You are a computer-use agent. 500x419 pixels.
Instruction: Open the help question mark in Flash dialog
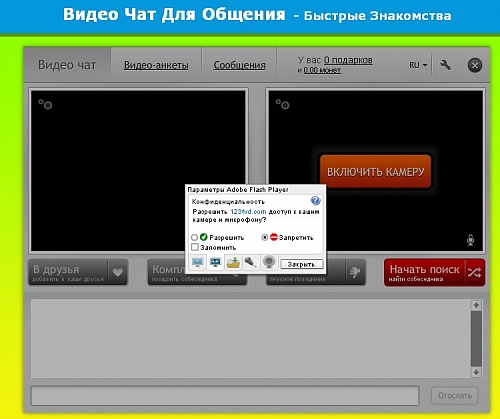pyautogui.click(x=315, y=200)
